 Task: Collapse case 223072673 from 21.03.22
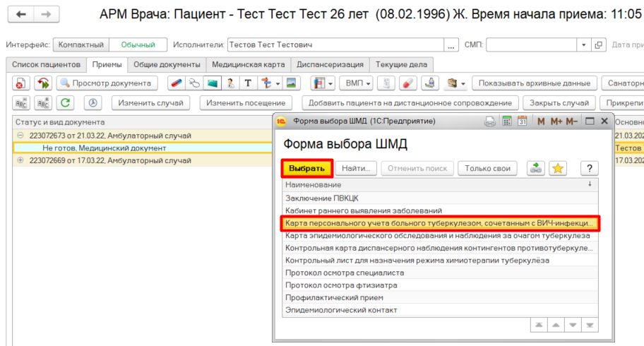20,136
